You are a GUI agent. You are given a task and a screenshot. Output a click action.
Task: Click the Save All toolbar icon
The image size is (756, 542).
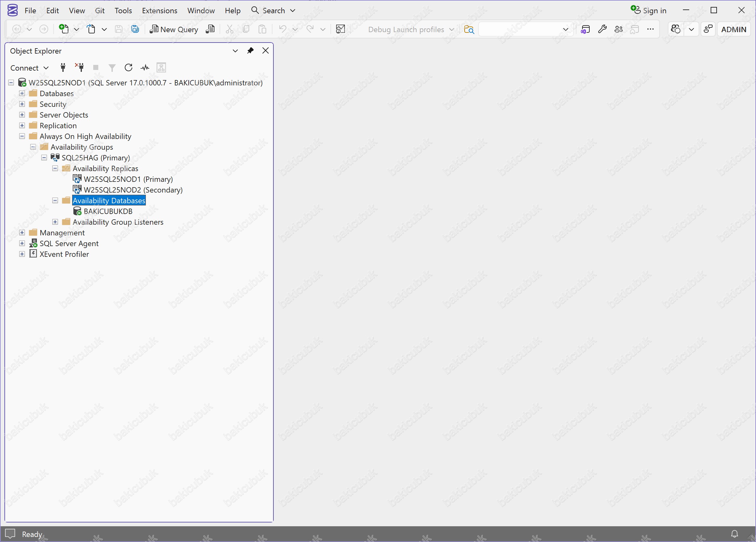click(135, 29)
